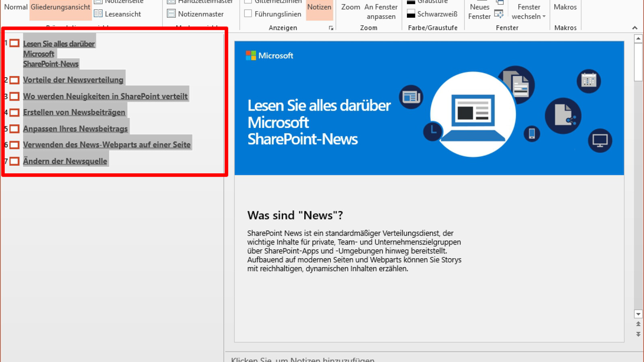Click outline title 'Lesen Sie alles darüber'
This screenshot has width=644, height=362.
point(59,44)
